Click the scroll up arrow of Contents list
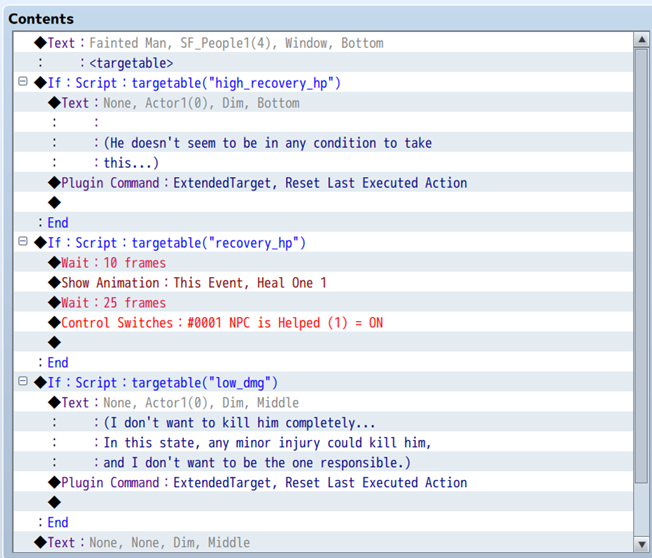 642,40
